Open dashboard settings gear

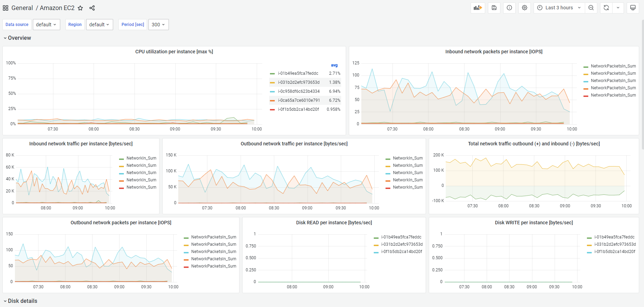[x=525, y=8]
